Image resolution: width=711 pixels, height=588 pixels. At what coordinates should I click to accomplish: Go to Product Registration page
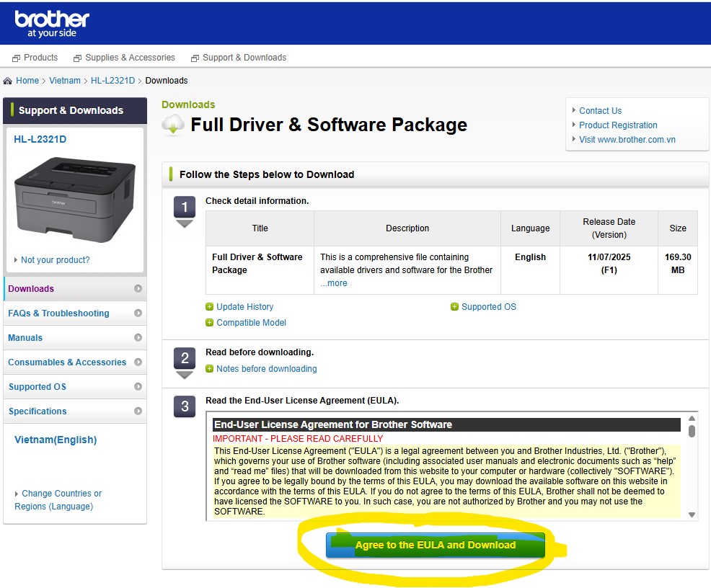pos(618,125)
